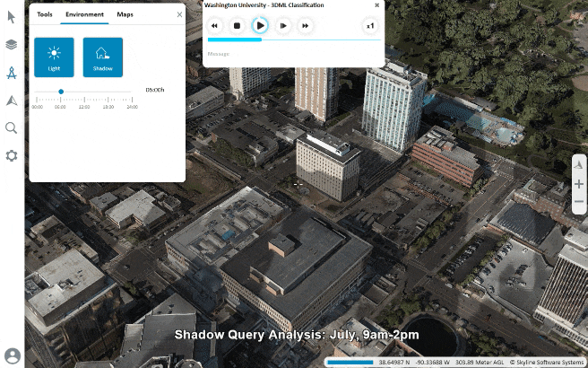Change the x1 playback speed
Image resolution: width=588 pixels, height=368 pixels.
tap(370, 26)
